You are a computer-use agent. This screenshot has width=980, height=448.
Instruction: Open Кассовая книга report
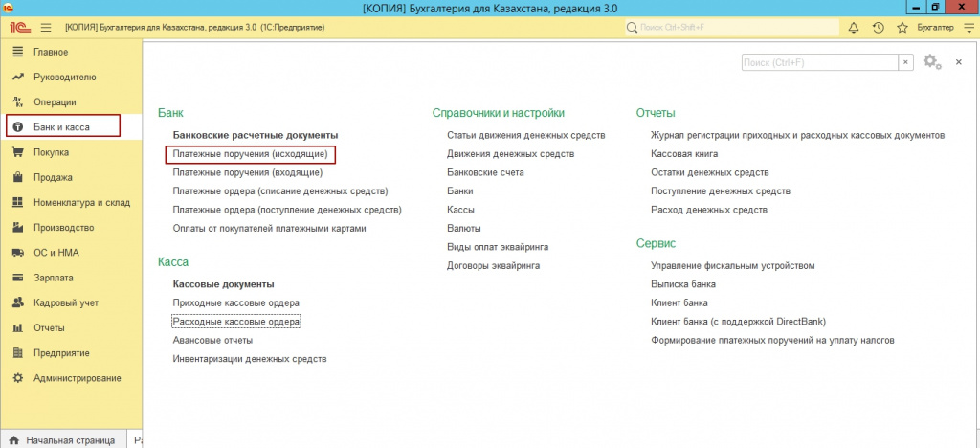684,154
